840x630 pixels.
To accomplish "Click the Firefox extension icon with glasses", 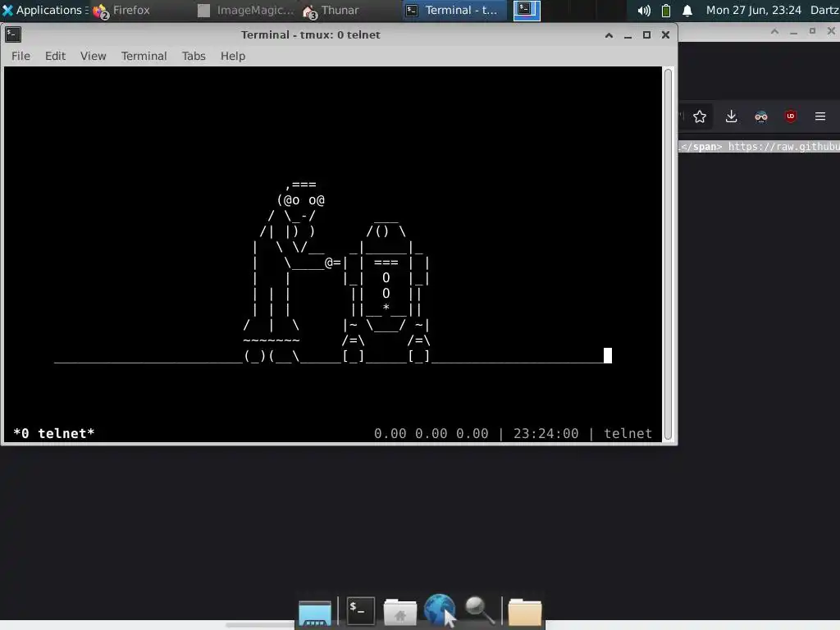I will coord(761,116).
